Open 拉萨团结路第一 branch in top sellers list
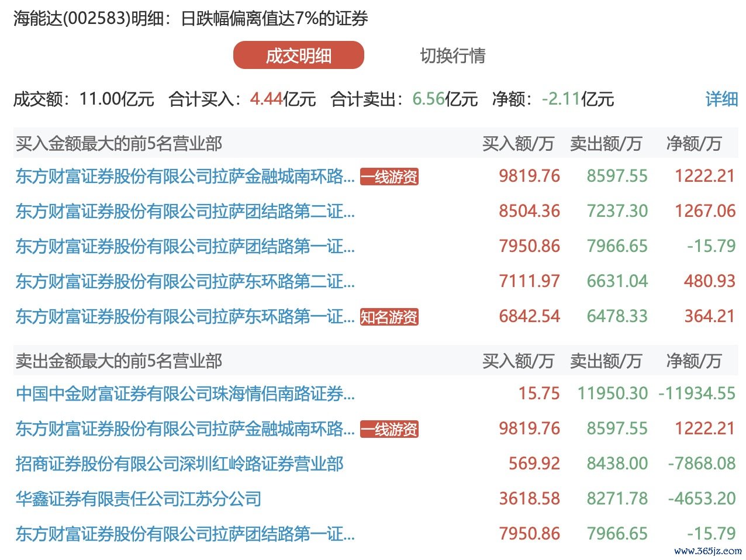 (185, 534)
